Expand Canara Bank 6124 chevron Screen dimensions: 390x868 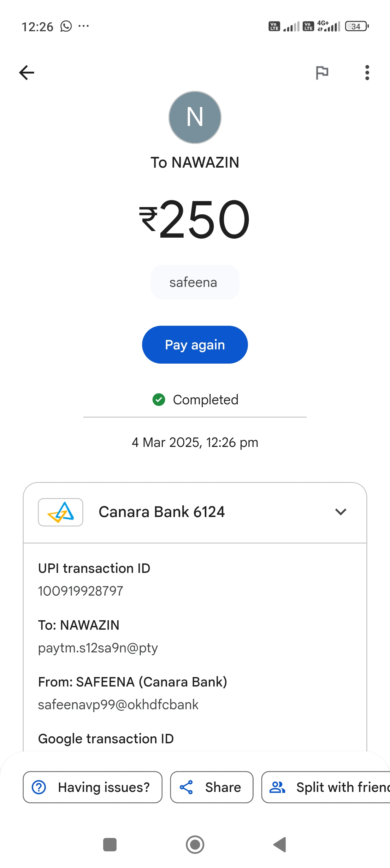point(340,512)
